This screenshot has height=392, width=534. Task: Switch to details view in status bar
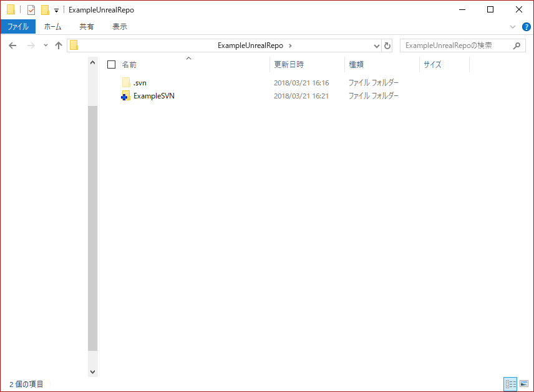[510, 384]
